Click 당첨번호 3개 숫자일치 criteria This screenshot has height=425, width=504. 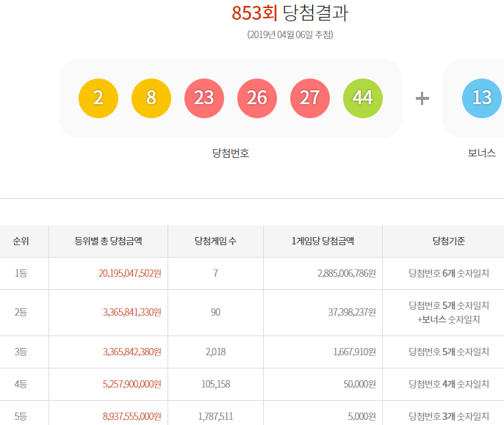(x=449, y=417)
